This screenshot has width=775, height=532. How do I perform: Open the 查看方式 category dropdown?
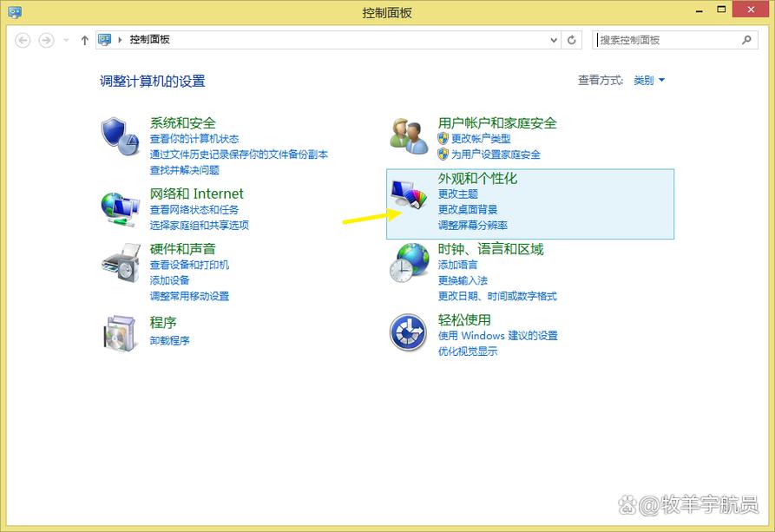[x=648, y=79]
